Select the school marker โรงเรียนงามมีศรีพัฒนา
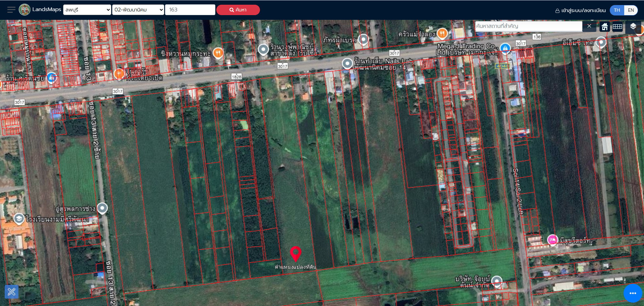The height and width of the screenshot is (306, 644). [x=19, y=219]
